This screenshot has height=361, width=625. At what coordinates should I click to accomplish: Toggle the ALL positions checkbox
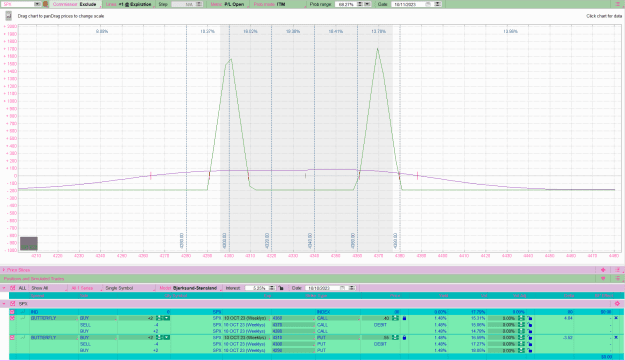pyautogui.click(x=12, y=288)
